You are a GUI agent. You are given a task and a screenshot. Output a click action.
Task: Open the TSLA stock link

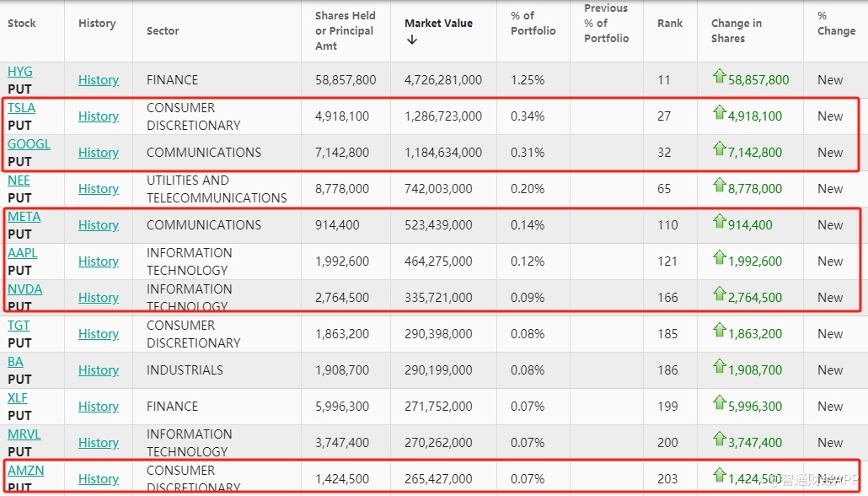22,108
